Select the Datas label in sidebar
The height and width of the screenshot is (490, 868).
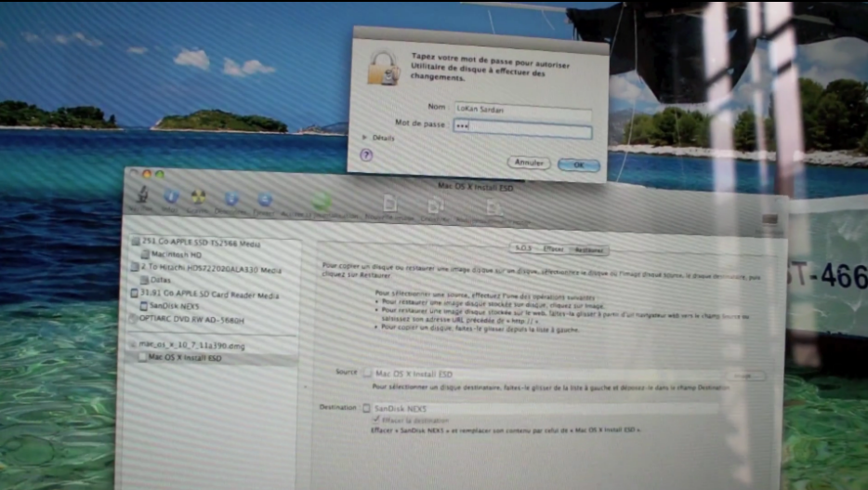click(x=161, y=280)
